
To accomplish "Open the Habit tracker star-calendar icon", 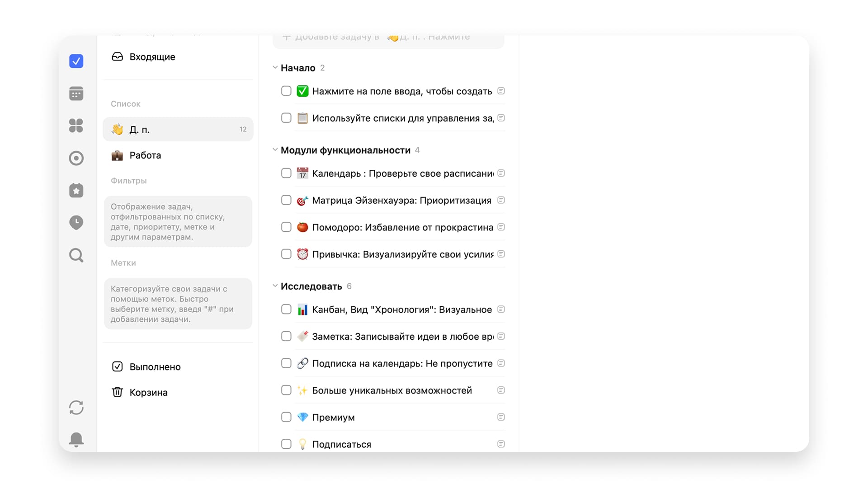I will [76, 190].
